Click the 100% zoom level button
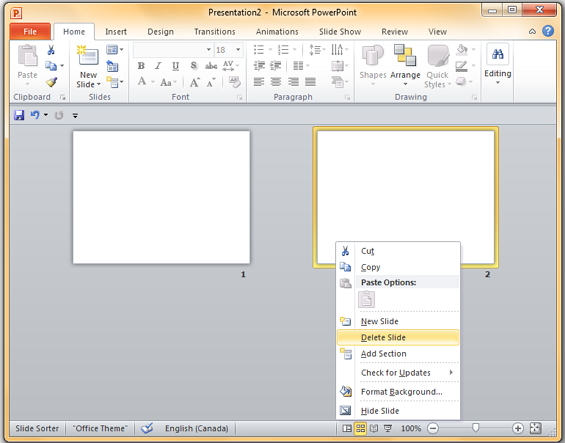The height and width of the screenshot is (443, 565). tap(411, 428)
